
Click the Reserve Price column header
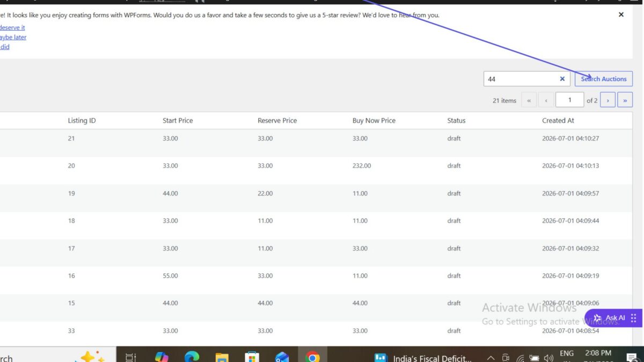(277, 121)
